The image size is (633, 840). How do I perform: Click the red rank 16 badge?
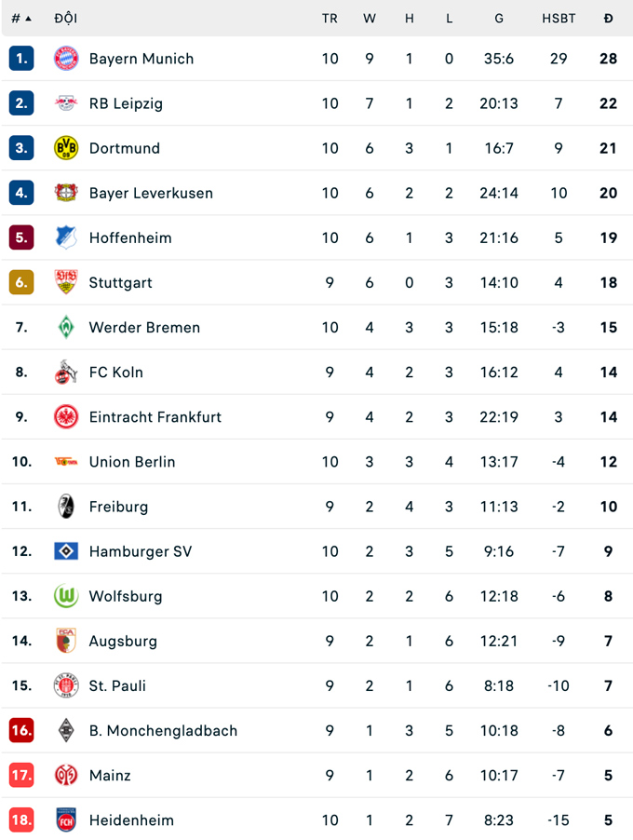coord(21,730)
